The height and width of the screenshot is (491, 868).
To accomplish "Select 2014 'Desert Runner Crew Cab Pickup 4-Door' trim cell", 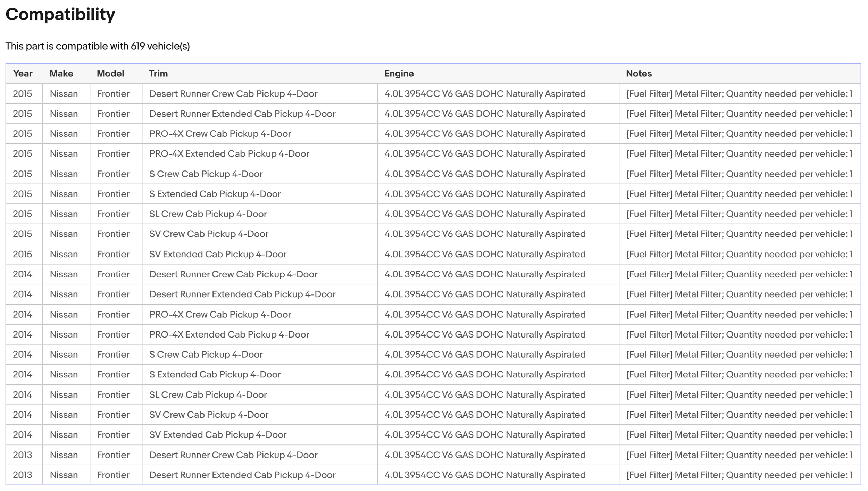I will coord(260,274).
